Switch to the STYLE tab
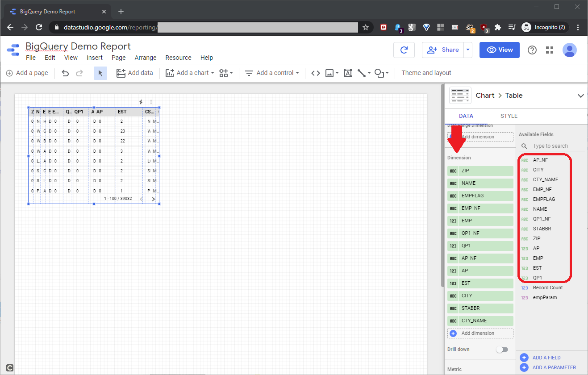The width and height of the screenshot is (588, 375). (509, 116)
